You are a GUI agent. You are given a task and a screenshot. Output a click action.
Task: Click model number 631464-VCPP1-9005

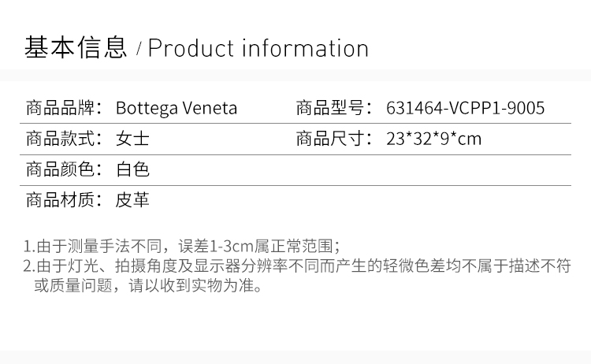point(466,108)
